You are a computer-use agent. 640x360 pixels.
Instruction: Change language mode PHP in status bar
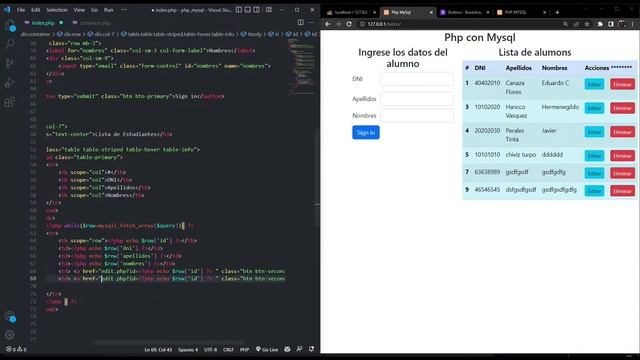244,349
